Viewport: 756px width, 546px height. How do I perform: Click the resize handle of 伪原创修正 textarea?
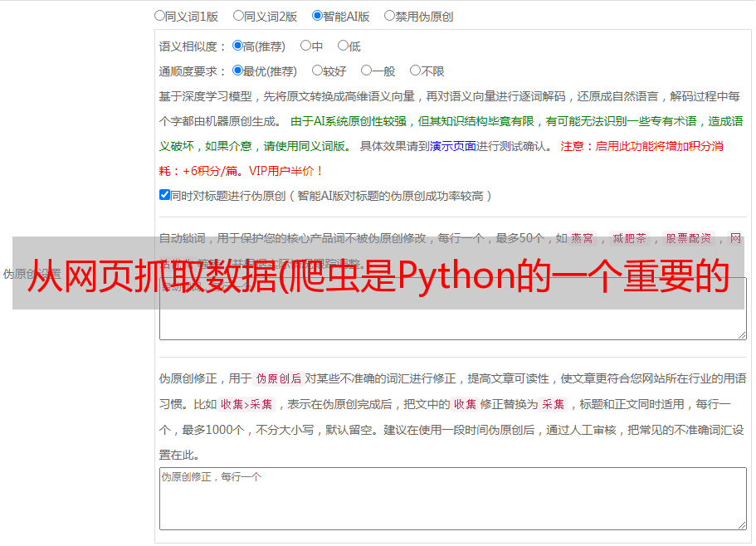pos(742,525)
